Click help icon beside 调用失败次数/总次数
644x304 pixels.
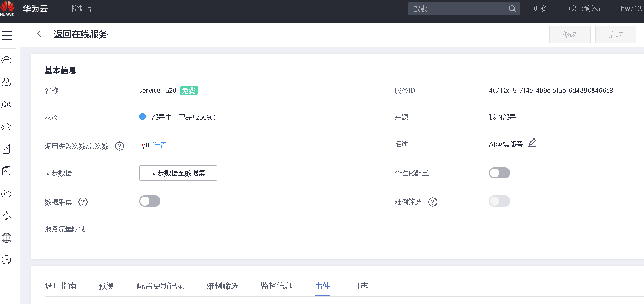[120, 146]
